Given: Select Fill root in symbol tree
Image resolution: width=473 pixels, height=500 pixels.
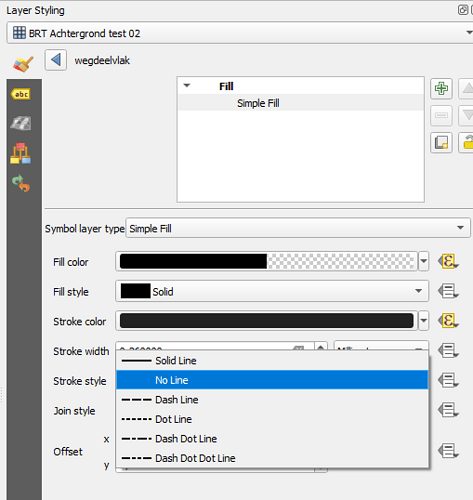Looking at the screenshot, I should (x=226, y=86).
